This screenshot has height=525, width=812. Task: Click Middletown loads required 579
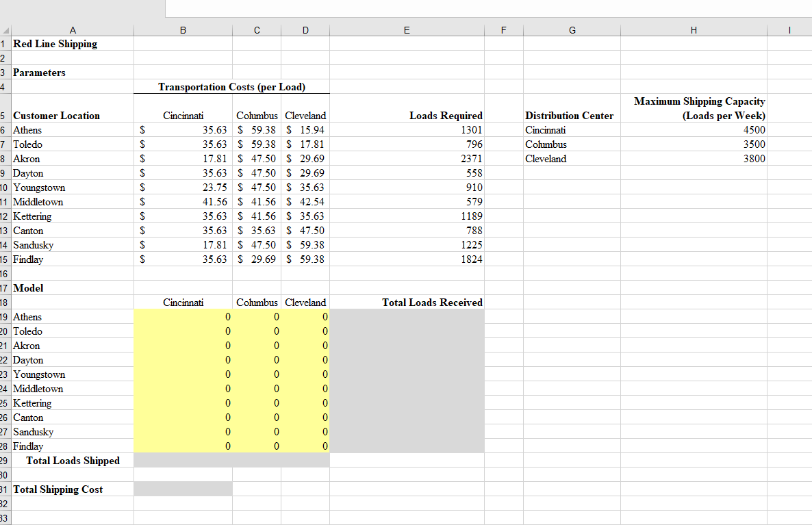(x=407, y=202)
